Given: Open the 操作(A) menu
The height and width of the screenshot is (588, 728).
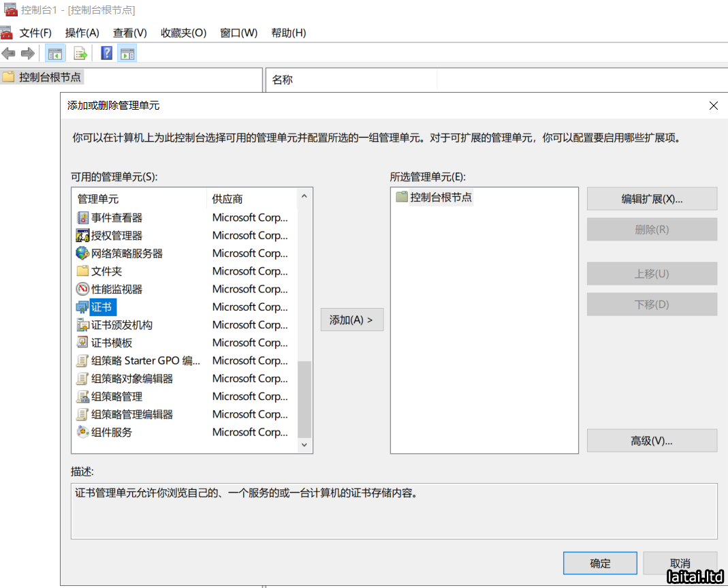Looking at the screenshot, I should click(82, 33).
